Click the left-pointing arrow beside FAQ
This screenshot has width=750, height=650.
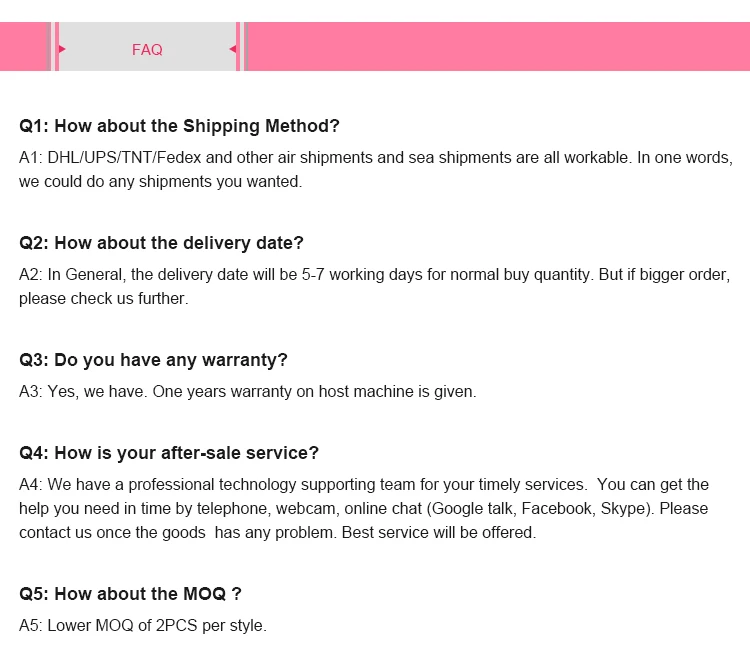tap(232, 48)
